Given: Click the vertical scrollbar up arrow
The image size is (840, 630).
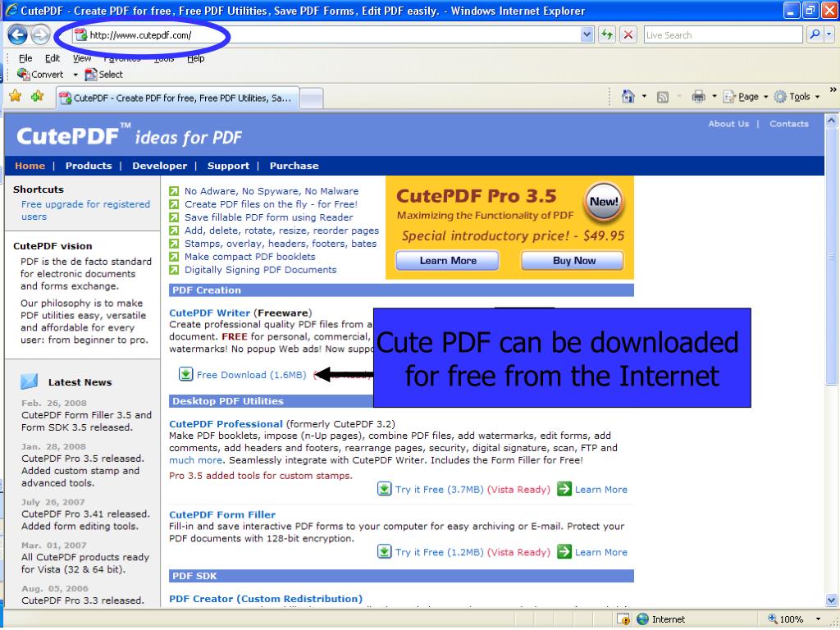Looking at the screenshot, I should point(831,121).
